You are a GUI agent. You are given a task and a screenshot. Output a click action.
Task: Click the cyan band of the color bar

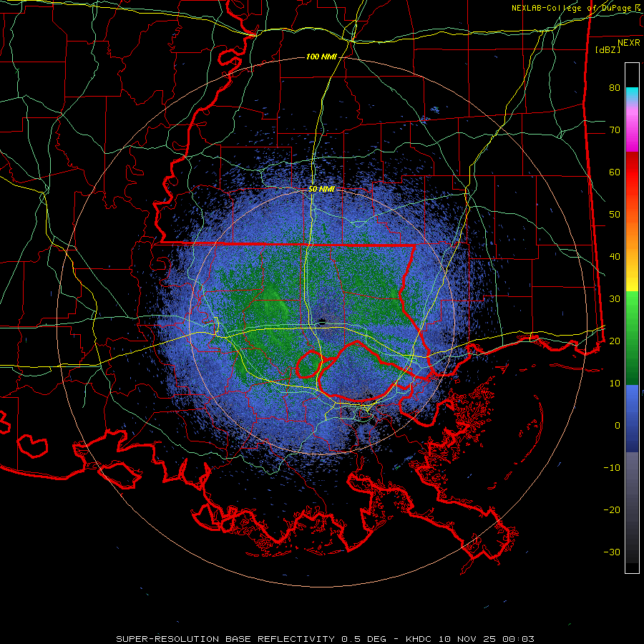pos(632,94)
